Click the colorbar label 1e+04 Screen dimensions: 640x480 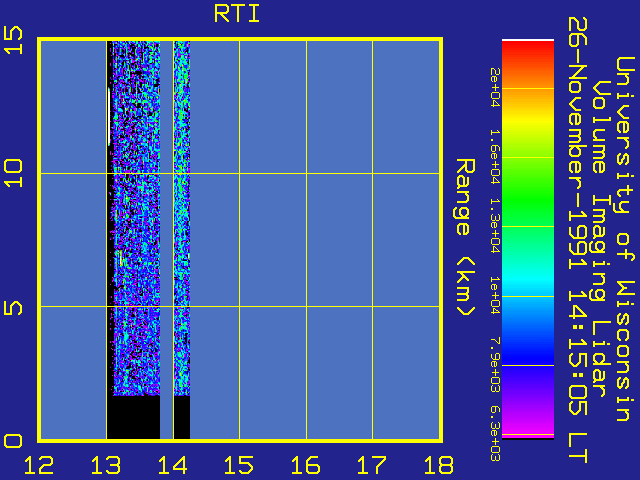pos(495,296)
